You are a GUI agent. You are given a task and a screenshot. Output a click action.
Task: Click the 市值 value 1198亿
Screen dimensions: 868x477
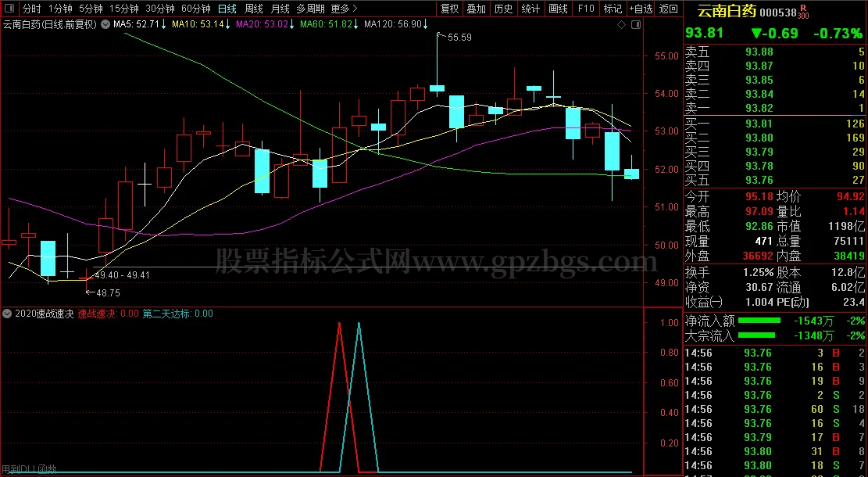846,227
